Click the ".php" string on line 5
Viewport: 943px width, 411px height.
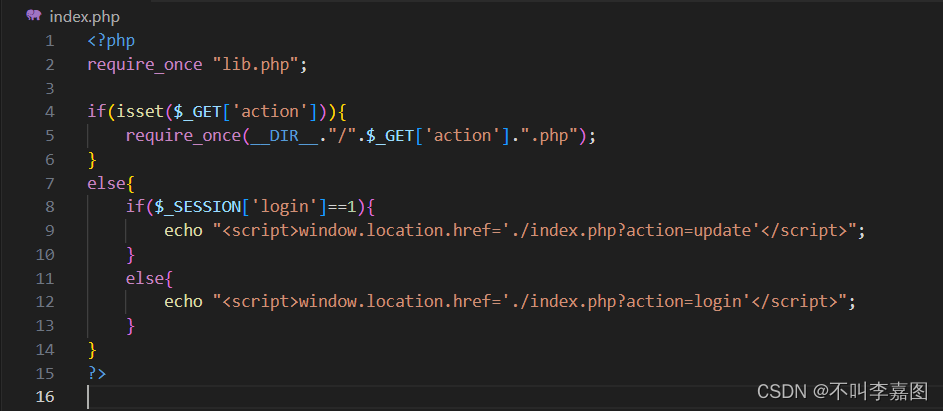coord(549,137)
